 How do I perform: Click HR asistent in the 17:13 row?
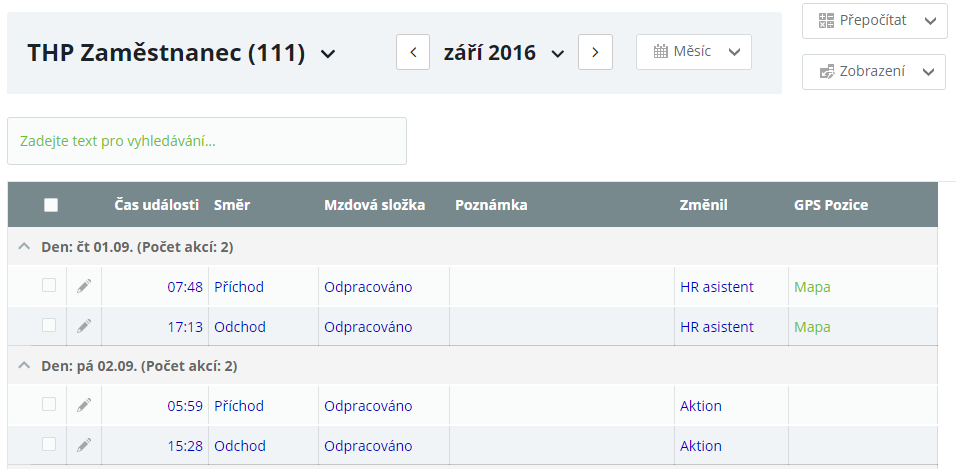(717, 327)
